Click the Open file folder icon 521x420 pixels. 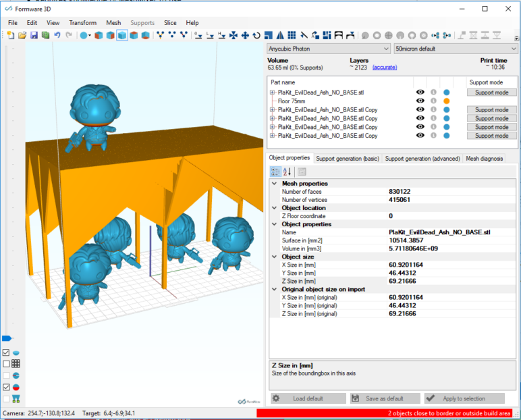tap(22, 35)
